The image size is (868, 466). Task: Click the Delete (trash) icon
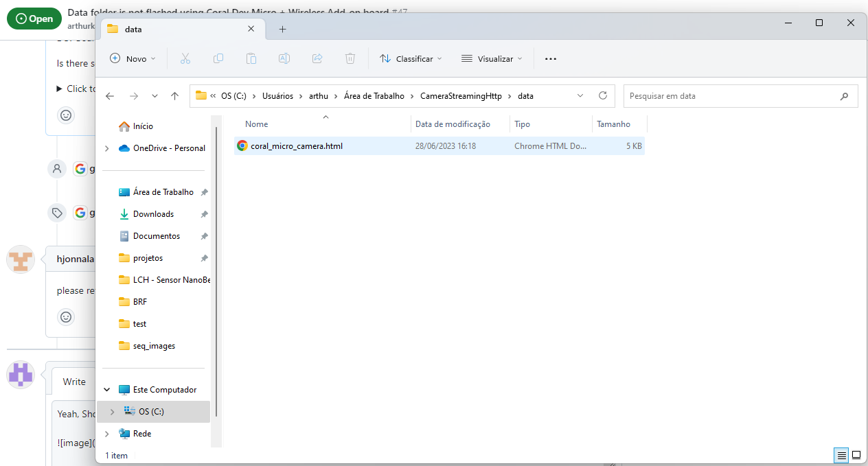pyautogui.click(x=350, y=58)
